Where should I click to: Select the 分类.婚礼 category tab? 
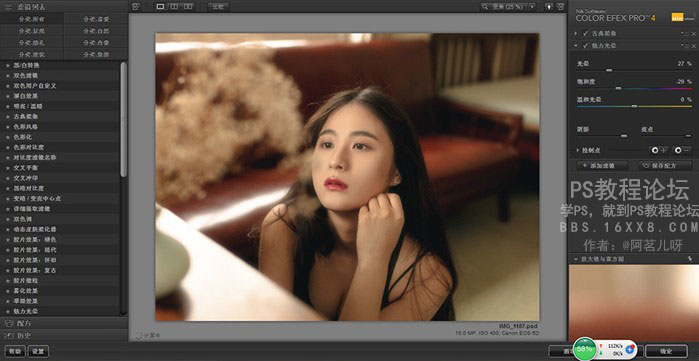click(32, 43)
